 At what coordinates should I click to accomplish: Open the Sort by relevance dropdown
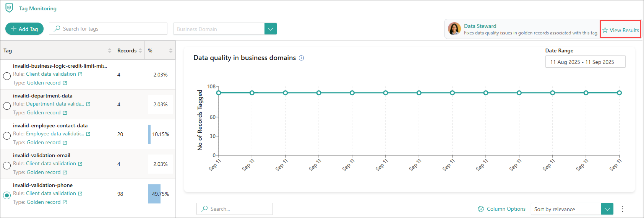click(607, 209)
